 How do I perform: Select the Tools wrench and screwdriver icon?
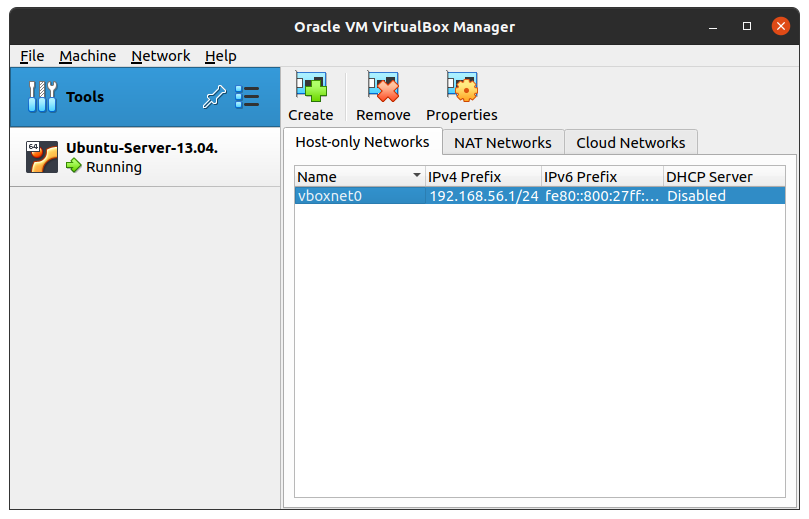42,96
